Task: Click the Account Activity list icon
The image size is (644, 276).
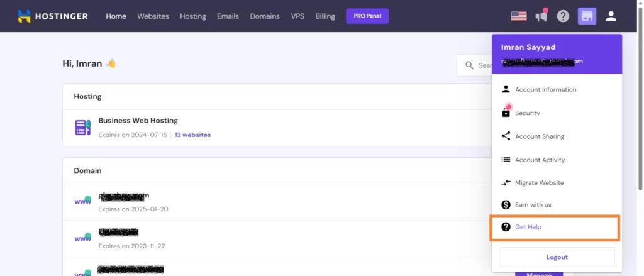Action: [x=506, y=159]
